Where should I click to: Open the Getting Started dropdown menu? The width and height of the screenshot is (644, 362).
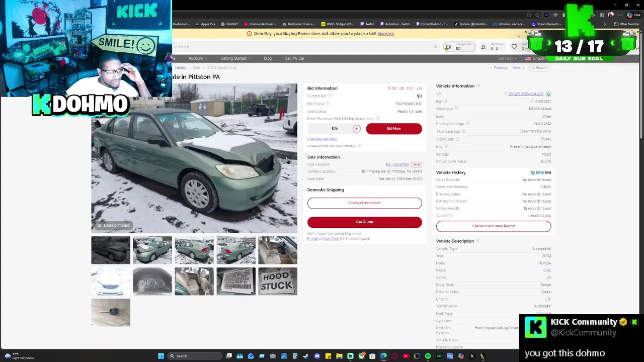coord(235,58)
